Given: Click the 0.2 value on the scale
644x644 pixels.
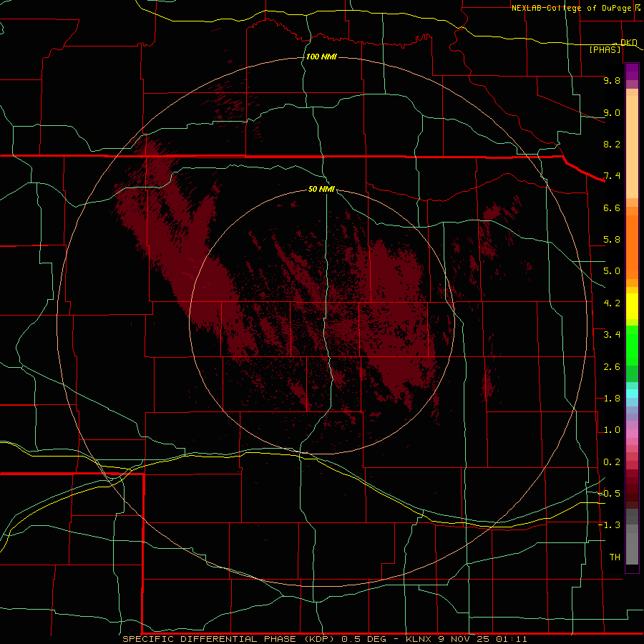Looking at the screenshot, I should [x=612, y=462].
